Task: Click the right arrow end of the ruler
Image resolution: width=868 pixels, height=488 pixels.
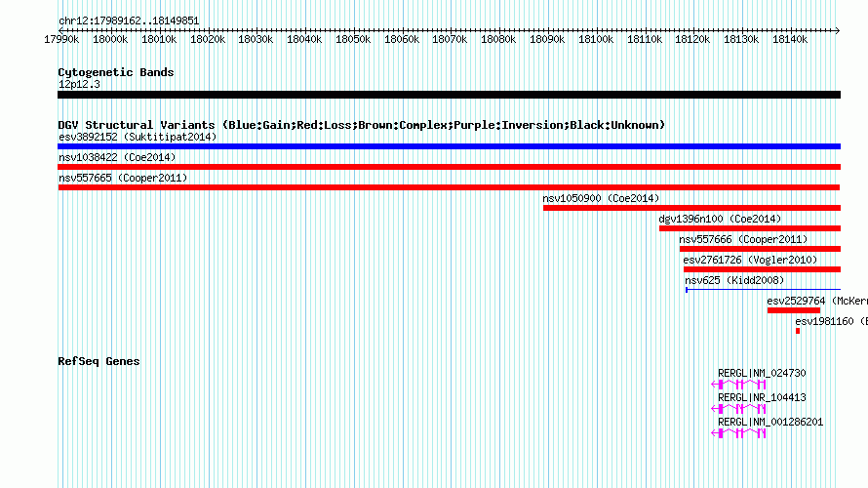Action: tap(838, 30)
